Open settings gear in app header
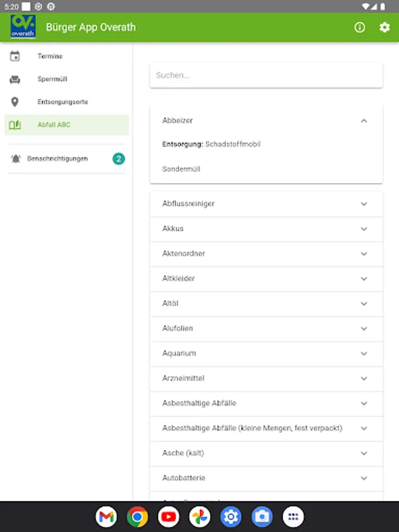The image size is (399, 532). pos(385,27)
